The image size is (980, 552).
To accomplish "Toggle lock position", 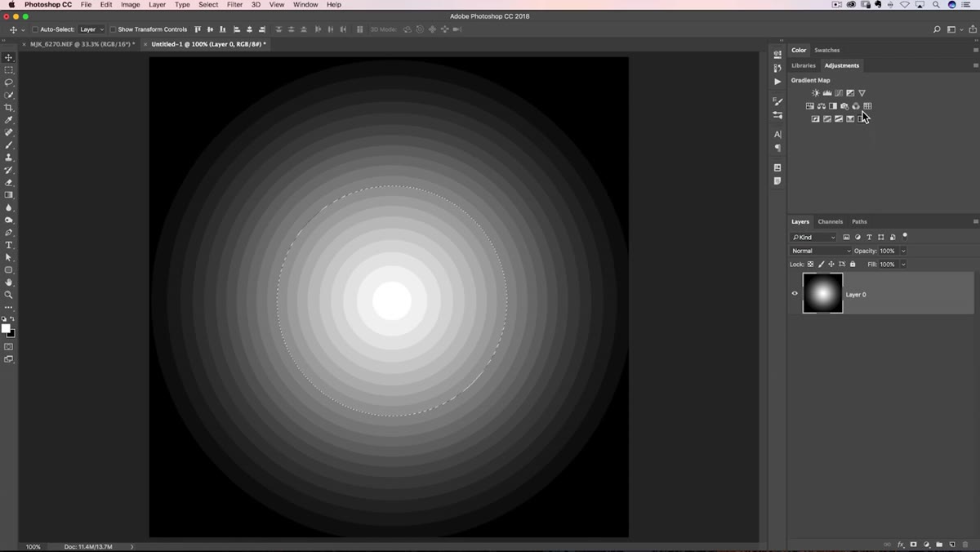I will coord(831,265).
